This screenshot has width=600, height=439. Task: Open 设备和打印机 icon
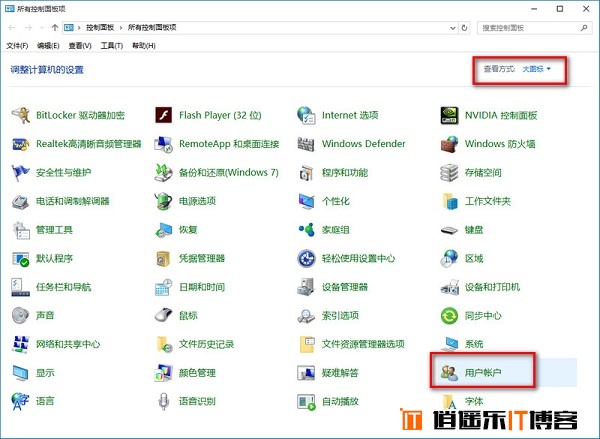click(x=449, y=287)
